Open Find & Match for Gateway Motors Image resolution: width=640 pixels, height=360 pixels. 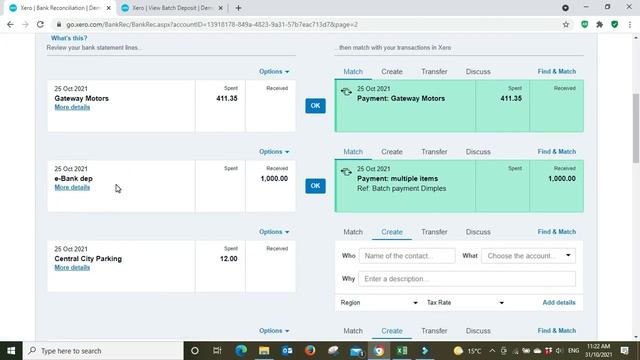coord(557,71)
